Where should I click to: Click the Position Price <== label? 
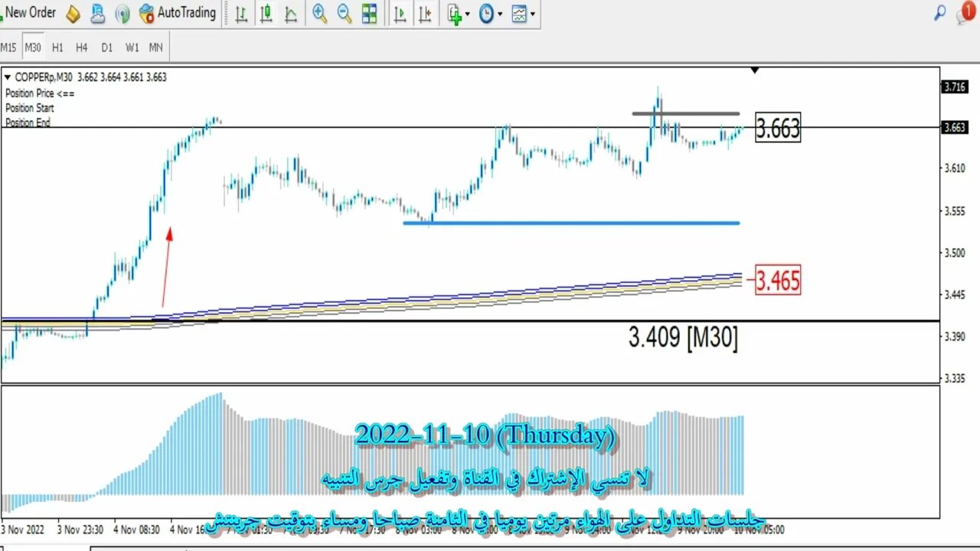click(40, 93)
